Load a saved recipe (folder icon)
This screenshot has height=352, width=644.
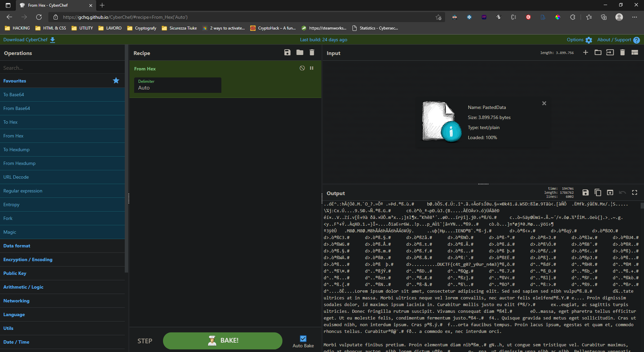300,53
